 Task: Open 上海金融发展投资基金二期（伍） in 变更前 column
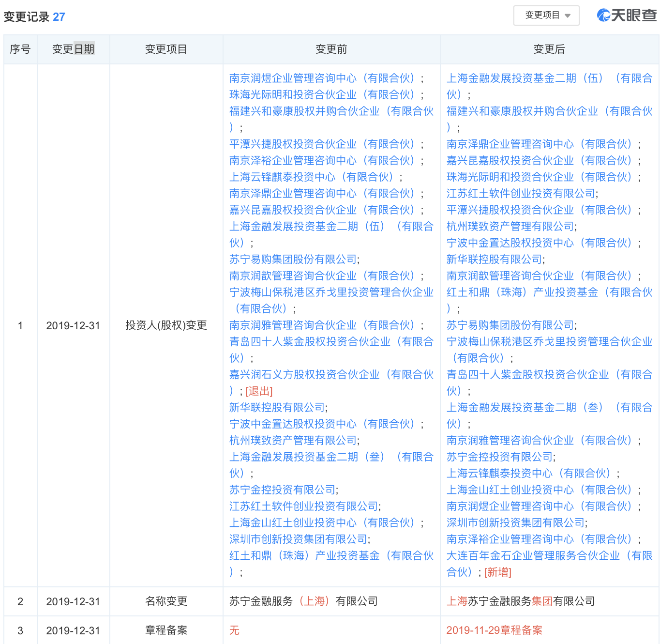pos(331,234)
